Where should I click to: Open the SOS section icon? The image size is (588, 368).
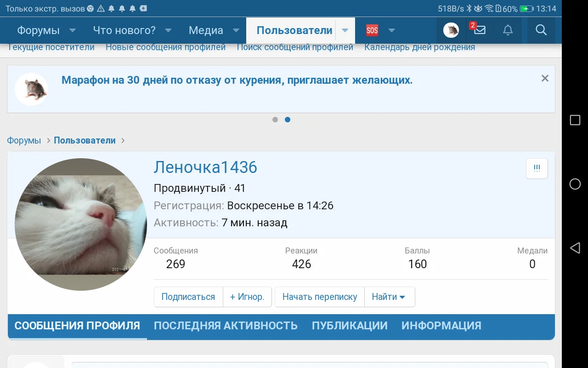(x=372, y=30)
